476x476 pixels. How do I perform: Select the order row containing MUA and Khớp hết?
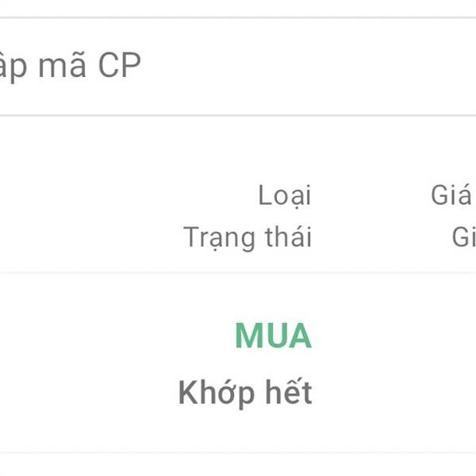[x=238, y=363]
